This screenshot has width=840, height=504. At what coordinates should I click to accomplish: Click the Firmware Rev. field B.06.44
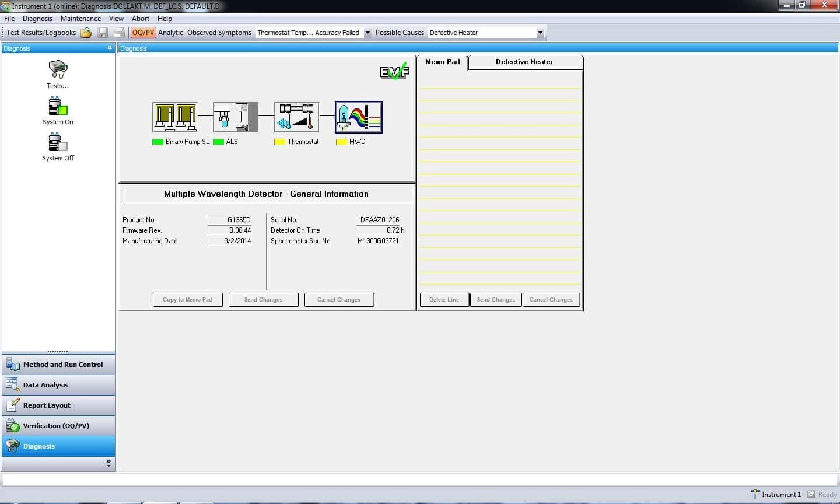coord(230,230)
